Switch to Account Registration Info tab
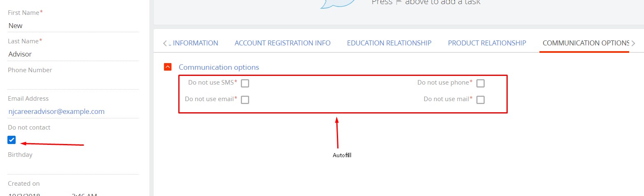 [282, 43]
